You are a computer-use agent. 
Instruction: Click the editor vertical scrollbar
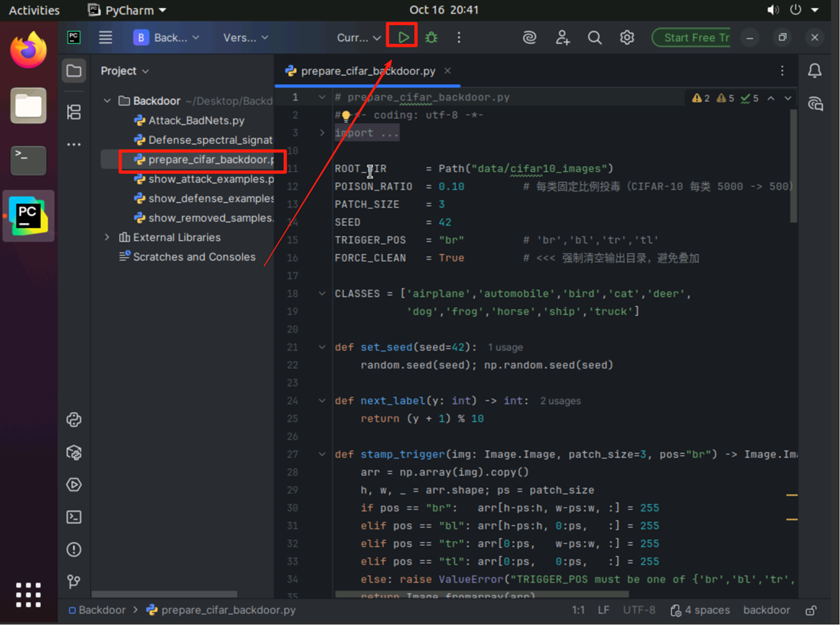tap(793, 165)
